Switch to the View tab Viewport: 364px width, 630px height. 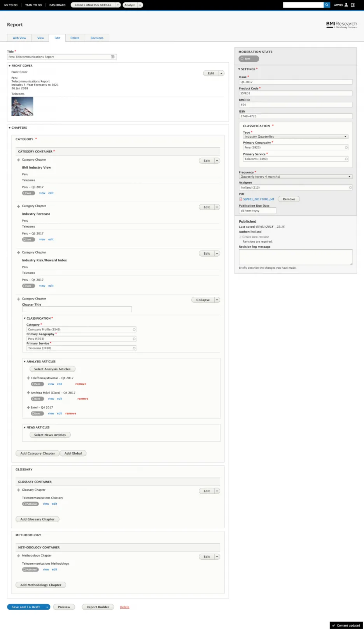[x=40, y=38]
